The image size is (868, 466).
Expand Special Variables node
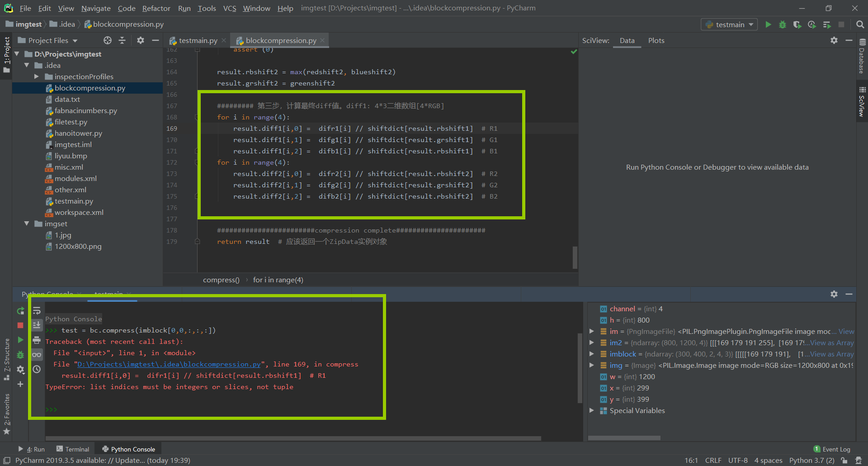[x=591, y=410]
